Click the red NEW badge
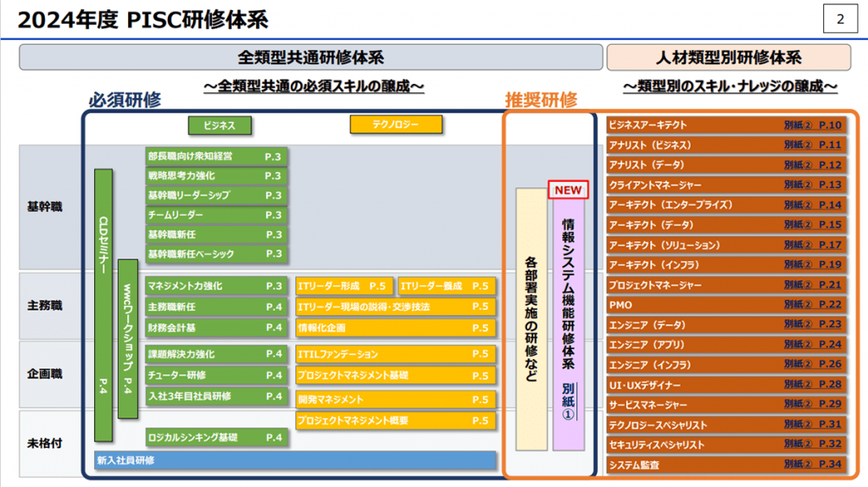Viewport: 868px width, 487px height. click(x=568, y=190)
